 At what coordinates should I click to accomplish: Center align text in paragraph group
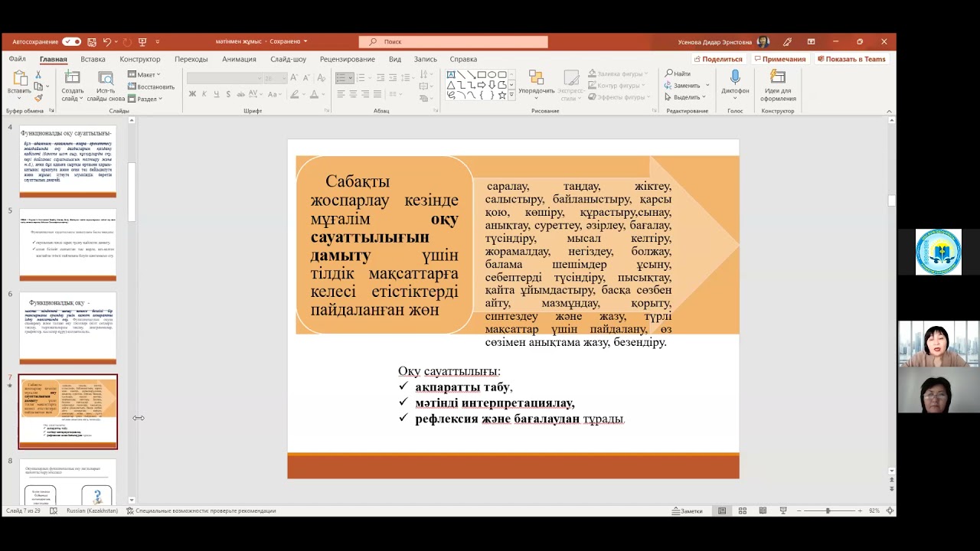point(353,94)
